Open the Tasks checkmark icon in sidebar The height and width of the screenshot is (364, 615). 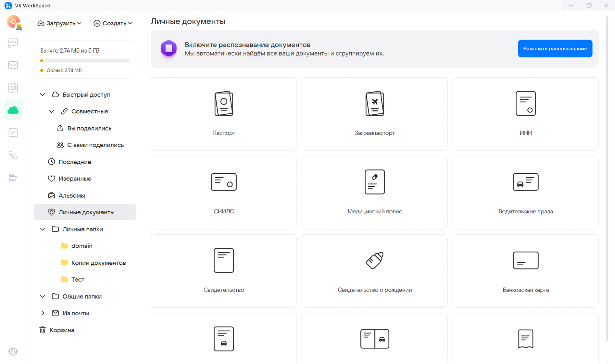13,133
